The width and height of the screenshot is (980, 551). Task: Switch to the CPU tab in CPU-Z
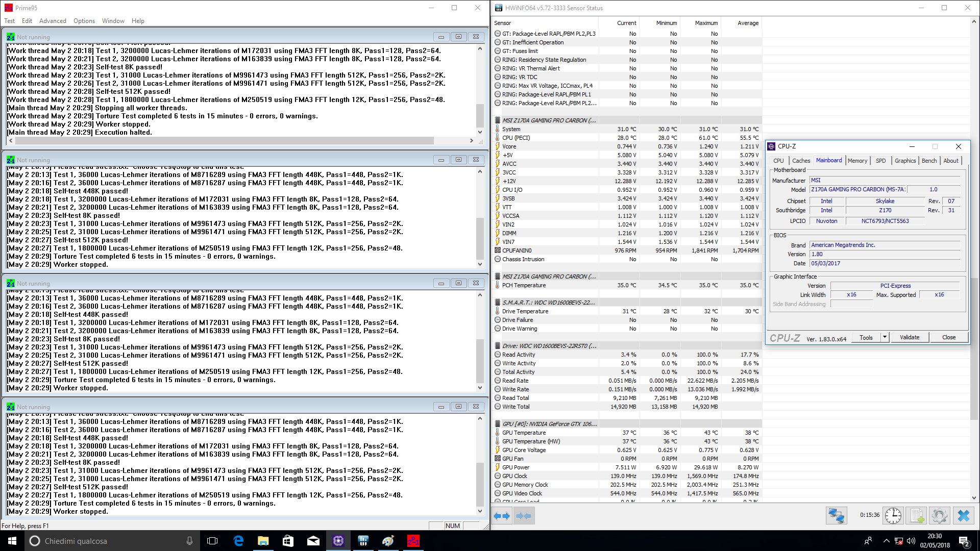(x=778, y=161)
